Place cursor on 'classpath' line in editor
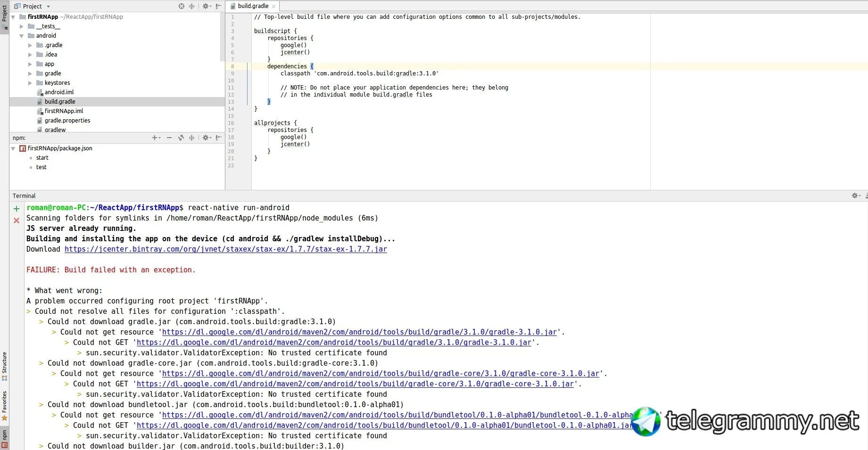Viewport: 868px width, 450px height. [x=359, y=74]
